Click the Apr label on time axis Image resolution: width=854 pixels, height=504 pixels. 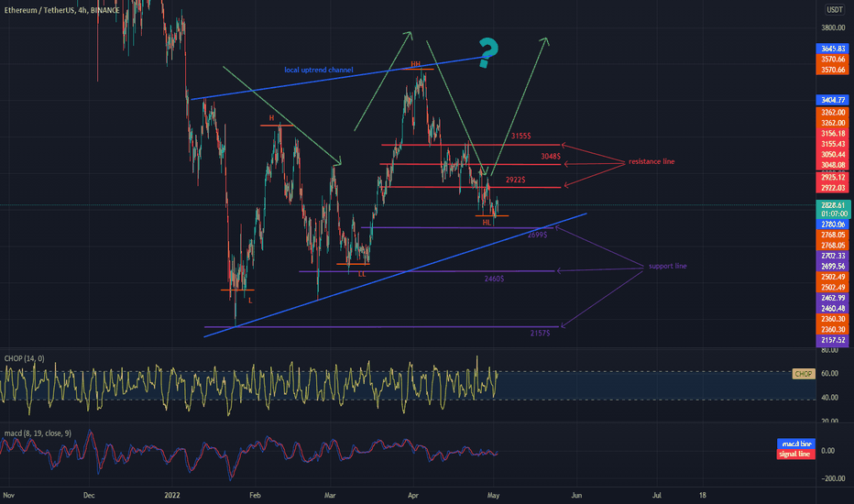413,495
